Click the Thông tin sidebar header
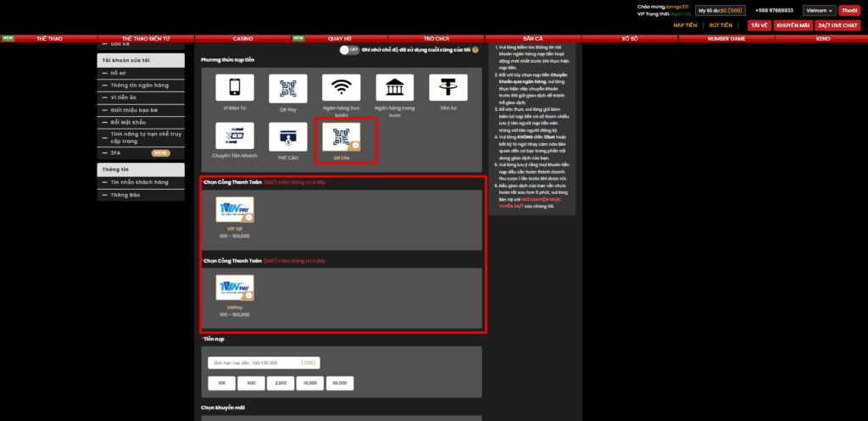This screenshot has height=421, width=868. [x=141, y=169]
